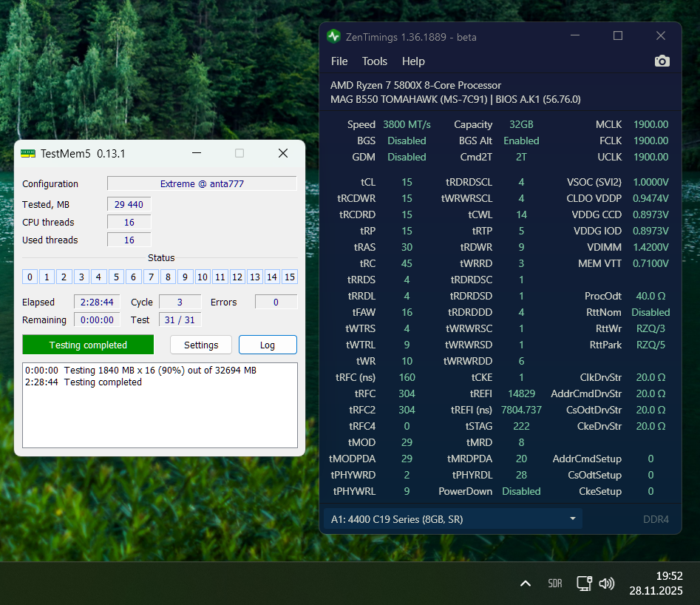Click thread status box 15
The image size is (700, 605).
click(x=289, y=277)
